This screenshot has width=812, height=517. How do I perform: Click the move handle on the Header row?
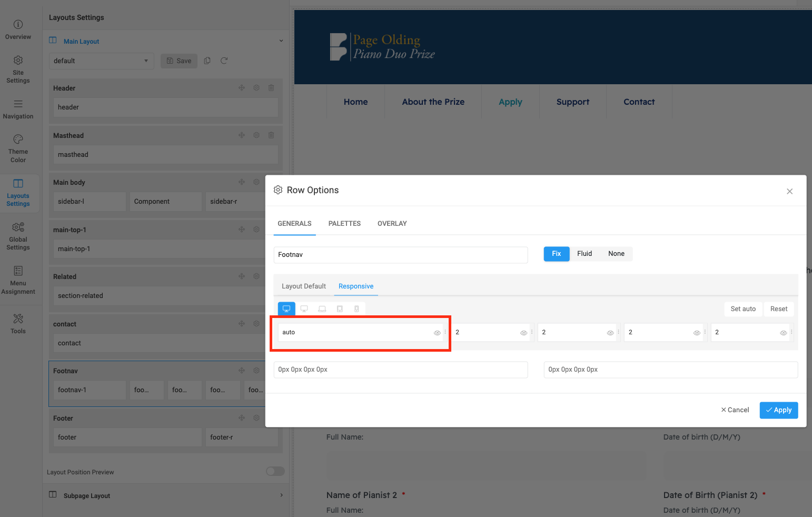(242, 88)
